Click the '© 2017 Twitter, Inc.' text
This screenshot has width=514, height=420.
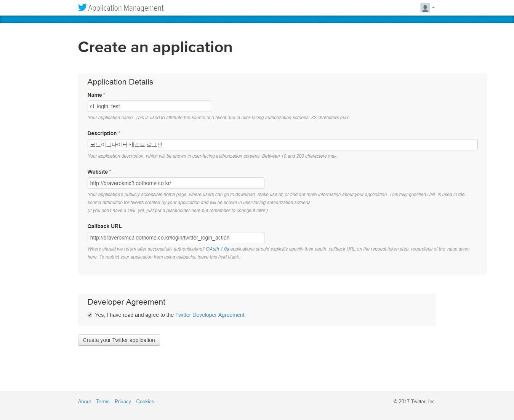pos(415,401)
